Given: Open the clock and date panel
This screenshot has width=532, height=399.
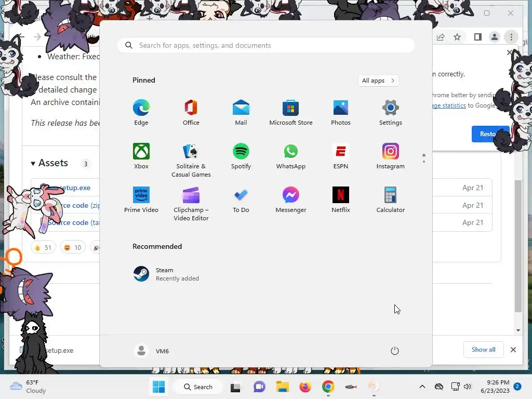Looking at the screenshot, I should (x=495, y=387).
